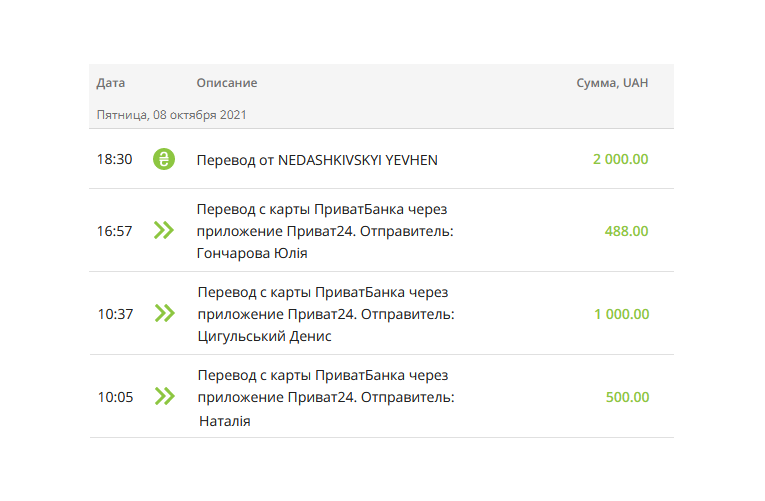Open the transfer from NEDASHKIVSKYI YEVHEN
Image resolution: width=765 pixels, height=501 pixels.
pos(317,160)
